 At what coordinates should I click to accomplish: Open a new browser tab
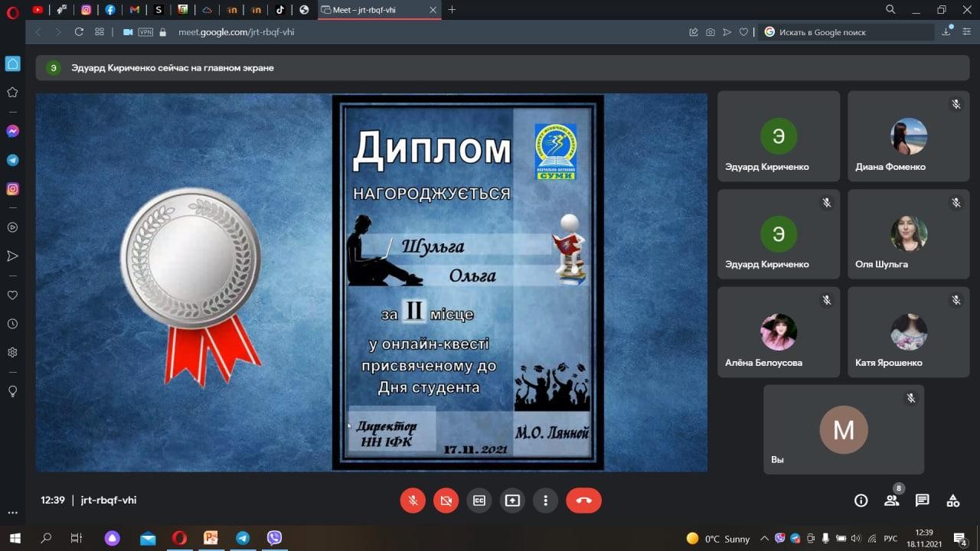tap(452, 10)
